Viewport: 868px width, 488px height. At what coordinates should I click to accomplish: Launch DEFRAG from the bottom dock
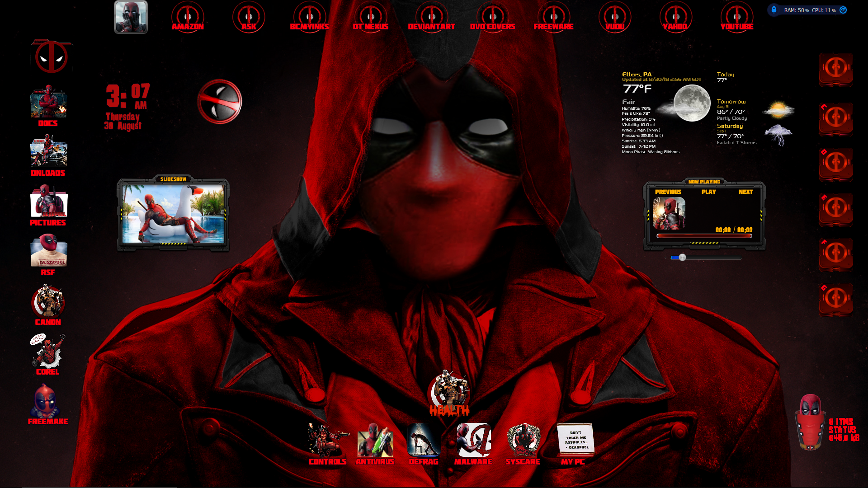coord(424,444)
